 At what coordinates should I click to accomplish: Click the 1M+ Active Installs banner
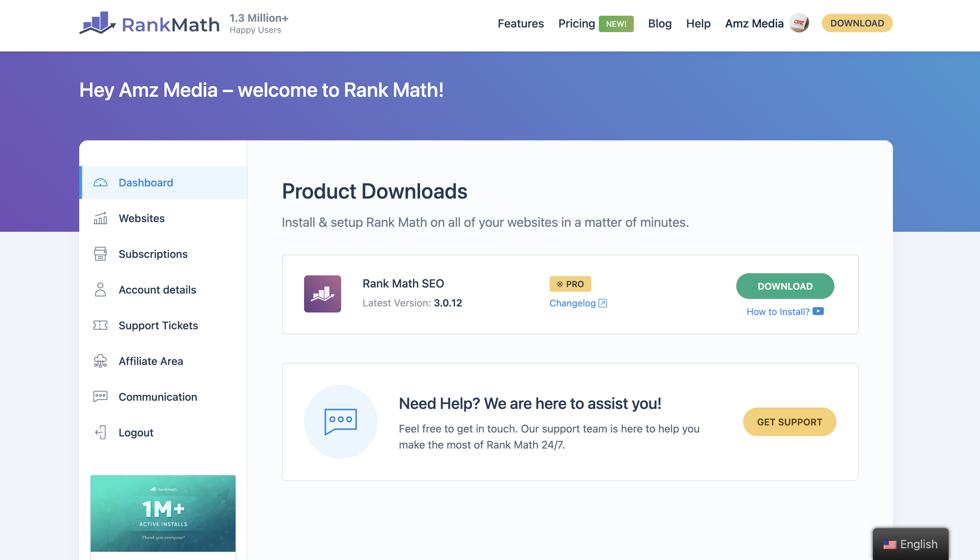coord(163,514)
